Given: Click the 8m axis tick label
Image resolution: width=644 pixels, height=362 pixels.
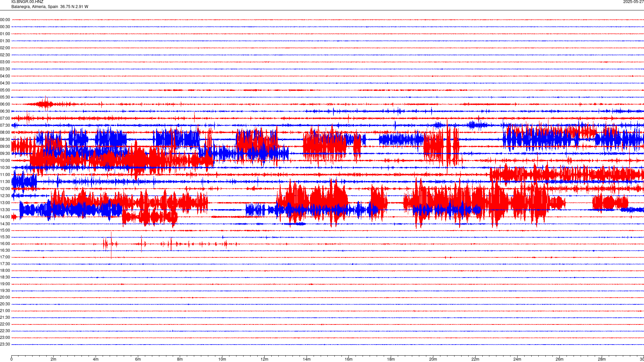Looking at the screenshot, I should tap(180, 359).
